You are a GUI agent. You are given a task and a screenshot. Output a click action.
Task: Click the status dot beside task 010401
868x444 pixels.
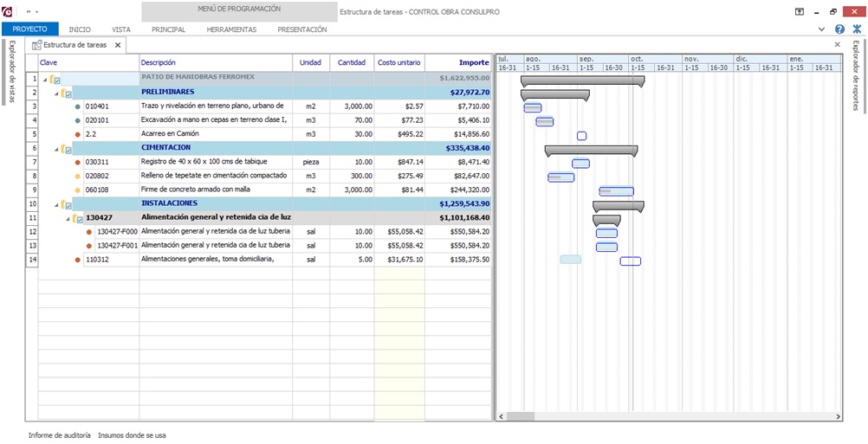tap(78, 106)
